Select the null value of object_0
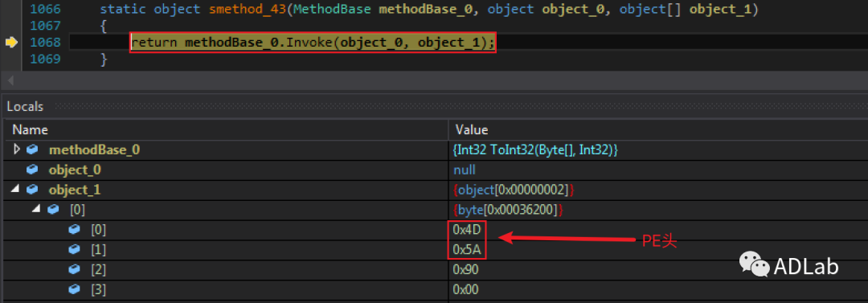This screenshot has height=303, width=868. [x=464, y=170]
